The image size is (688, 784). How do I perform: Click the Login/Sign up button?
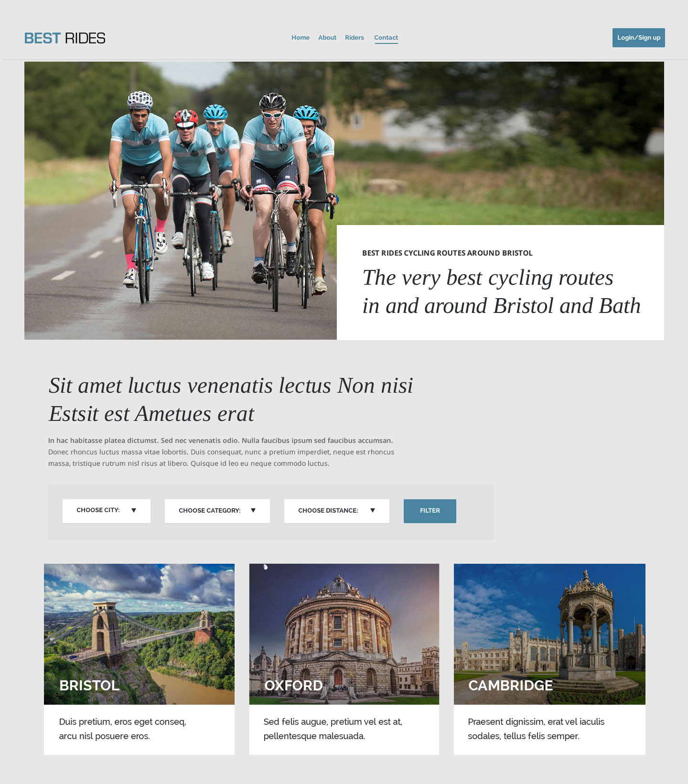(x=639, y=38)
